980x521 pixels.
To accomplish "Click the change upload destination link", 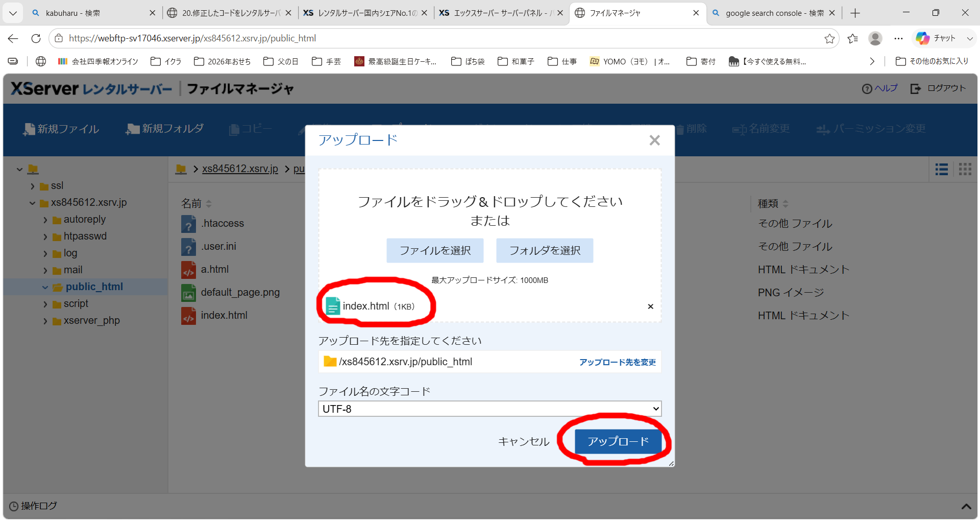I will coord(618,362).
